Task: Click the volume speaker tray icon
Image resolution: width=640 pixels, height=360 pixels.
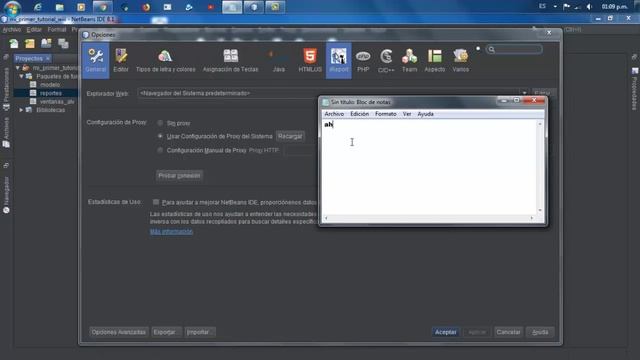Action: pos(589,7)
